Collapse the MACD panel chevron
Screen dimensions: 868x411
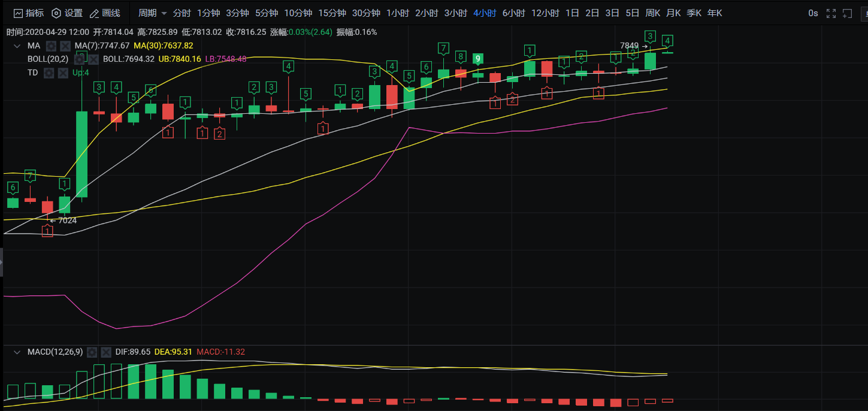17,352
